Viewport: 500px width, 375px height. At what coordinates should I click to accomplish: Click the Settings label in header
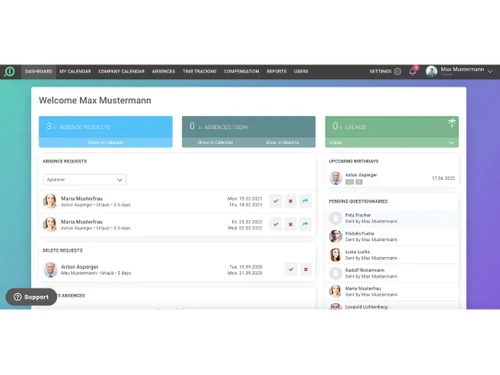tap(380, 71)
